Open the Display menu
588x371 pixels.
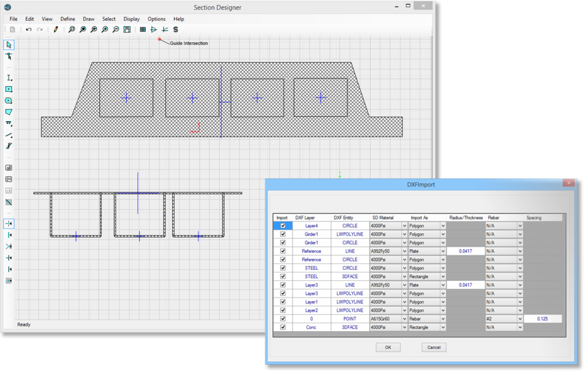click(x=132, y=19)
